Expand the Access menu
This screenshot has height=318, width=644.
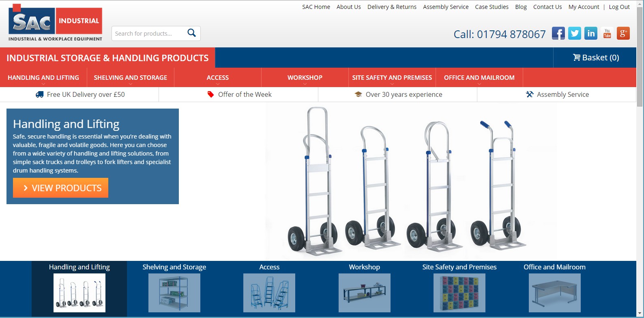(218, 77)
